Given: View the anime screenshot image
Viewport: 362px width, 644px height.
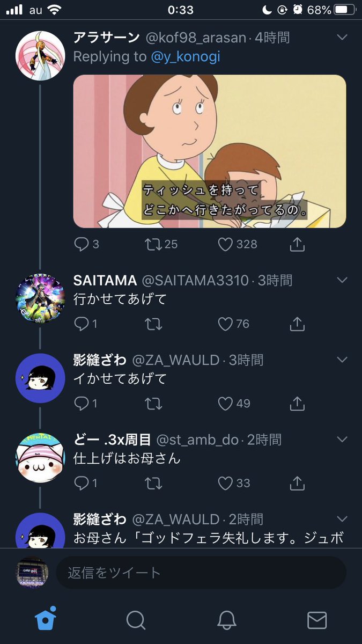Looking at the screenshot, I should coord(210,151).
